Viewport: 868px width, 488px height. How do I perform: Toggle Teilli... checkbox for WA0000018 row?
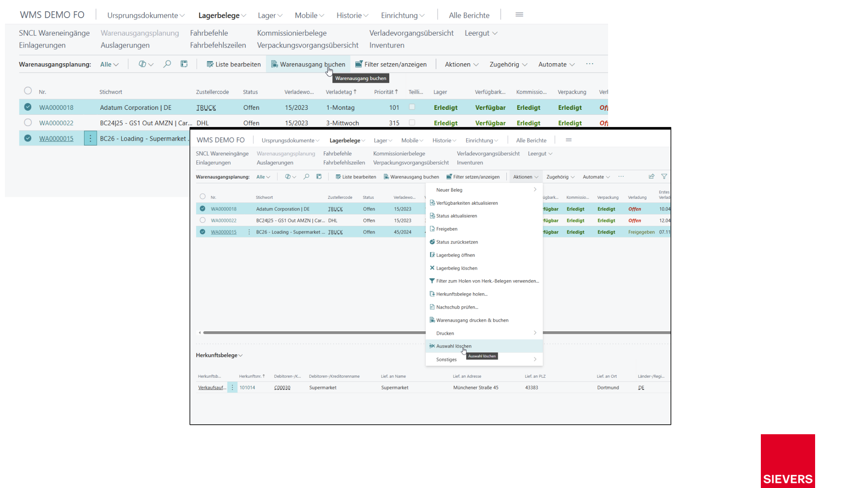[412, 107]
